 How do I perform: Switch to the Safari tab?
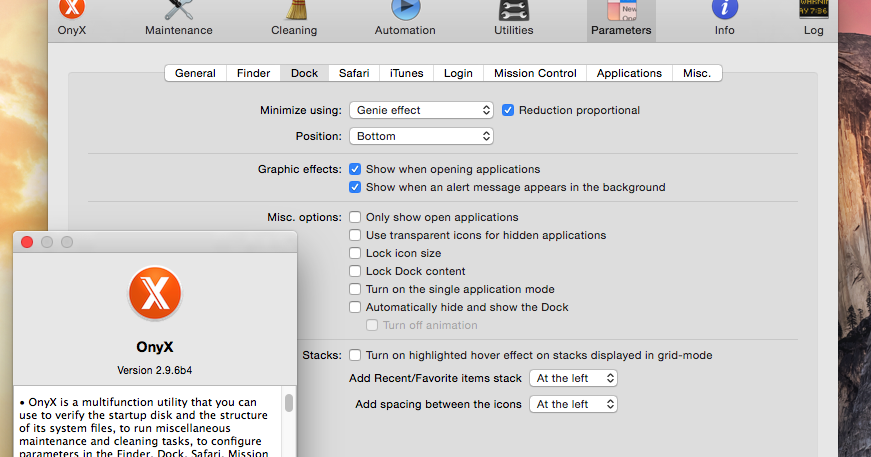[354, 73]
